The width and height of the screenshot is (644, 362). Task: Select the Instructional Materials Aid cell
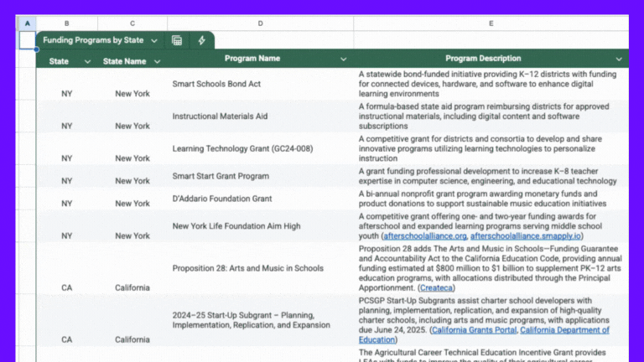point(261,116)
